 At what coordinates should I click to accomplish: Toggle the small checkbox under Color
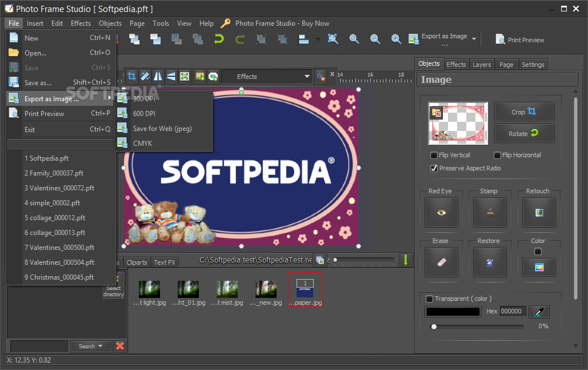538,252
